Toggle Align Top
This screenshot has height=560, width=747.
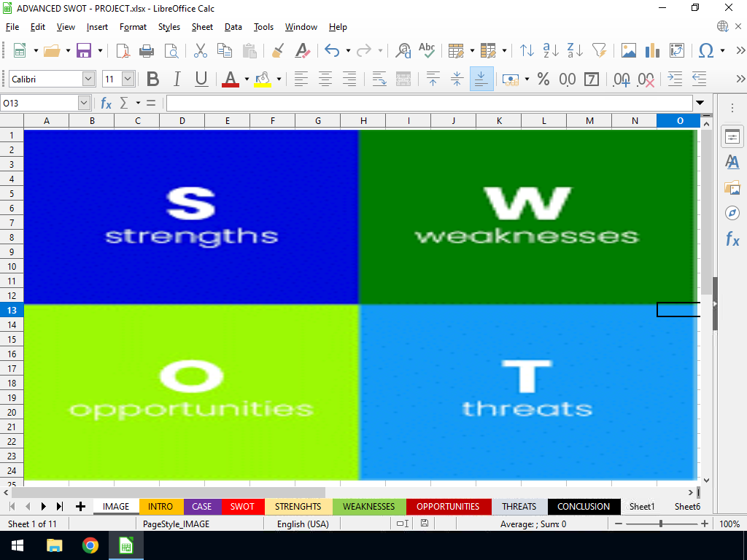(x=433, y=79)
